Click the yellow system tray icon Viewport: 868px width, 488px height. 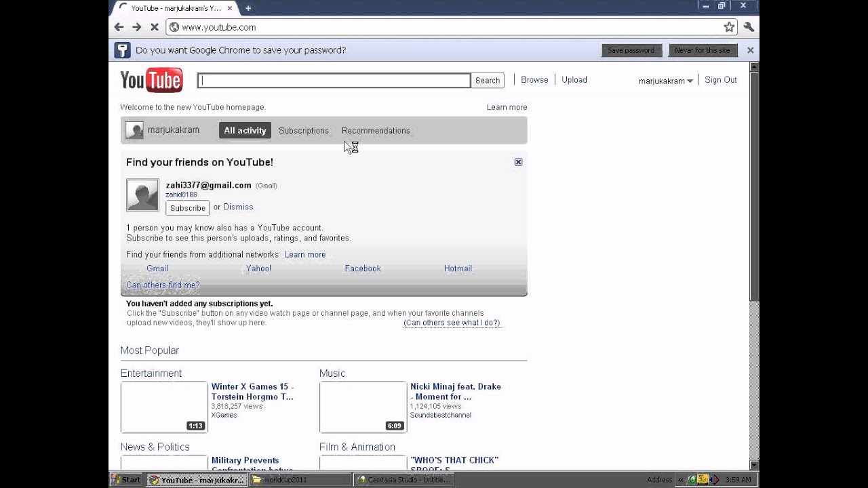pos(703,480)
